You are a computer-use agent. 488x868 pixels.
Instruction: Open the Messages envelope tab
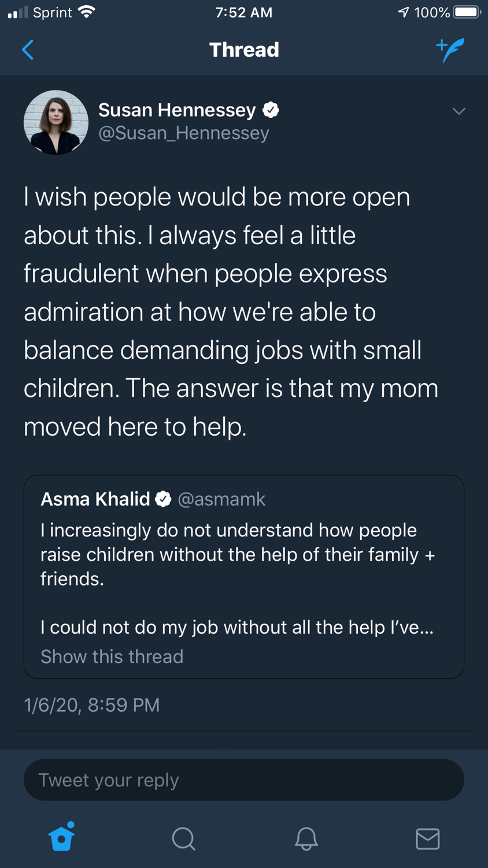pyautogui.click(x=428, y=838)
